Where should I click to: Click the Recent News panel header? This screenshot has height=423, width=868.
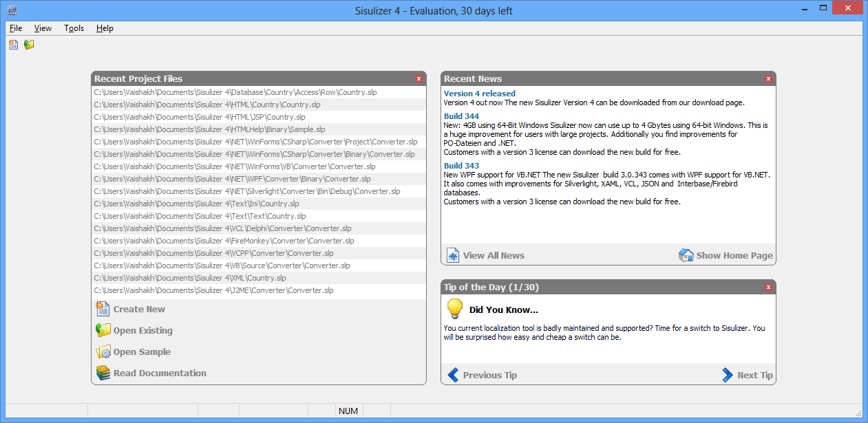(608, 79)
